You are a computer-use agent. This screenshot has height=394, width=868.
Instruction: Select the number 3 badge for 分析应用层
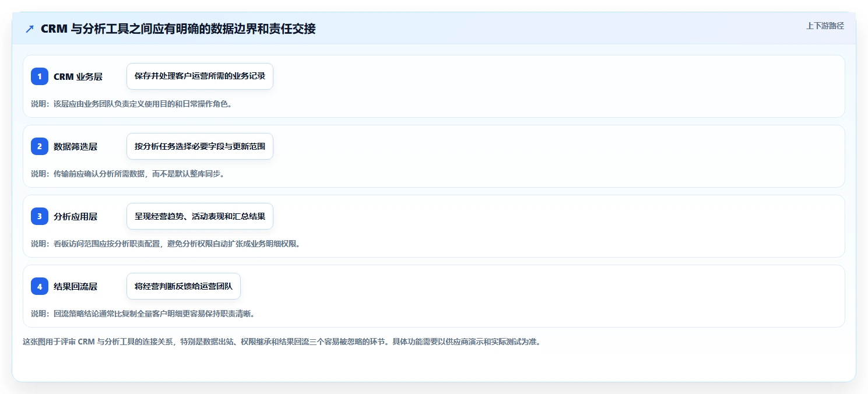coord(40,216)
